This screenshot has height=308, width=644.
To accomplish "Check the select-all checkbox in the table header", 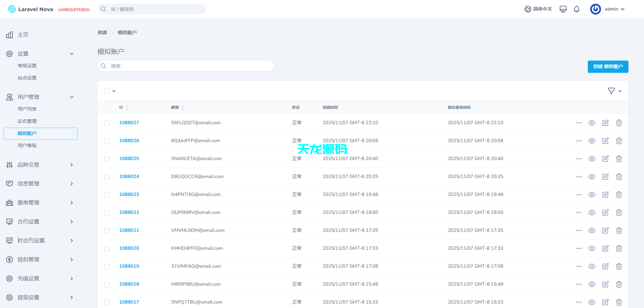I will click(107, 91).
